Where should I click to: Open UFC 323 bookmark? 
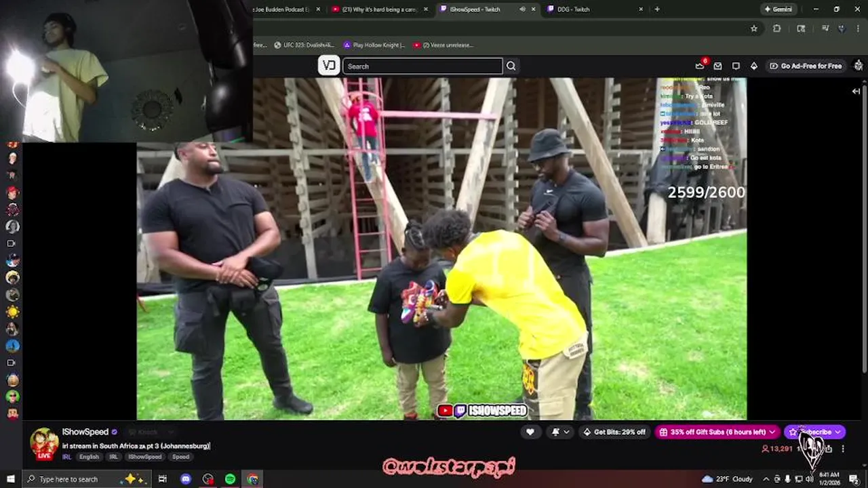[x=304, y=45]
